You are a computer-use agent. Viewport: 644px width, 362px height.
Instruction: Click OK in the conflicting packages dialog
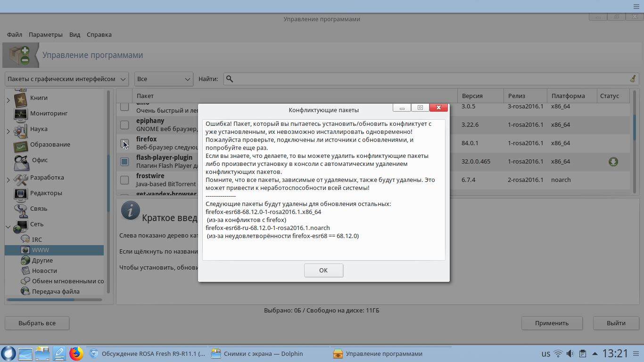click(323, 270)
